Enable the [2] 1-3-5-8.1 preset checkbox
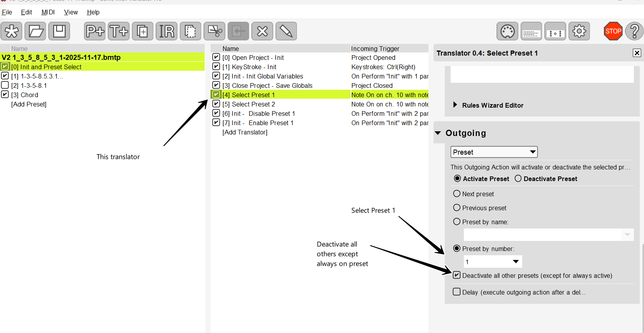Image resolution: width=644 pixels, height=333 pixels. tap(5, 85)
